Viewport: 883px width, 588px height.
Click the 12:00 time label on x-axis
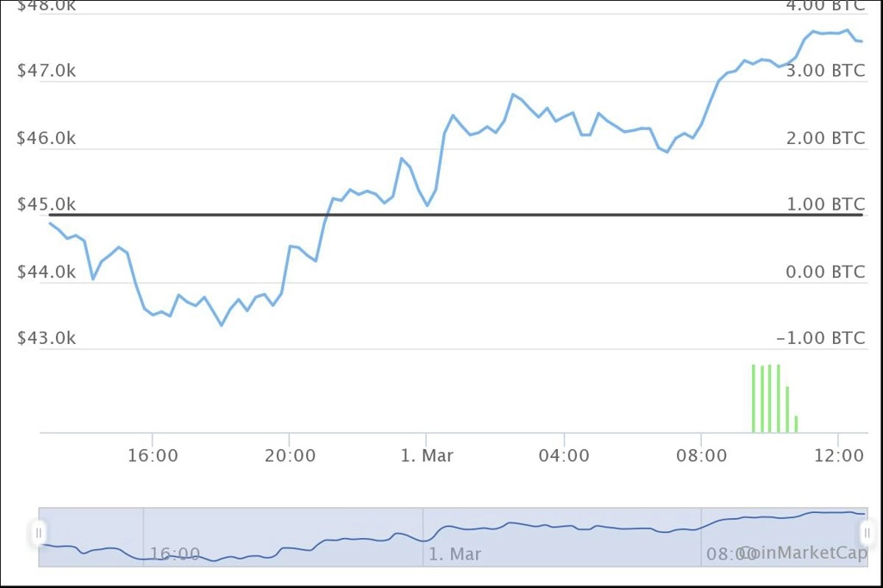tap(838, 455)
